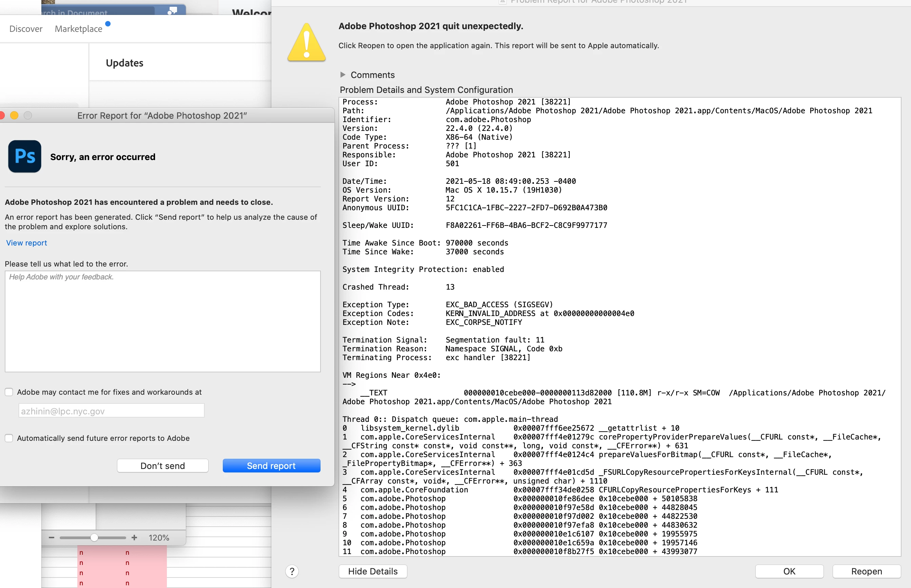Screen dimensions: 911x588
Task: Click the zoom in plus icon
Action: click(x=134, y=537)
